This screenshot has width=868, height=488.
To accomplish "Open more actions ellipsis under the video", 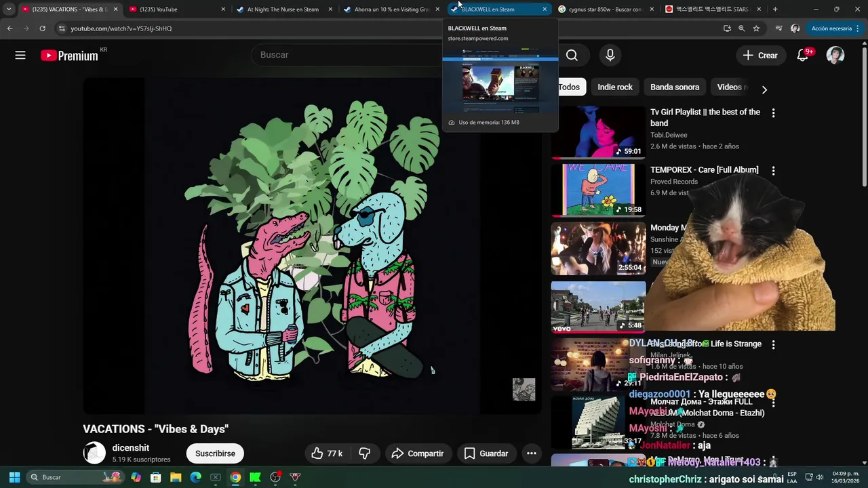I will 532,453.
